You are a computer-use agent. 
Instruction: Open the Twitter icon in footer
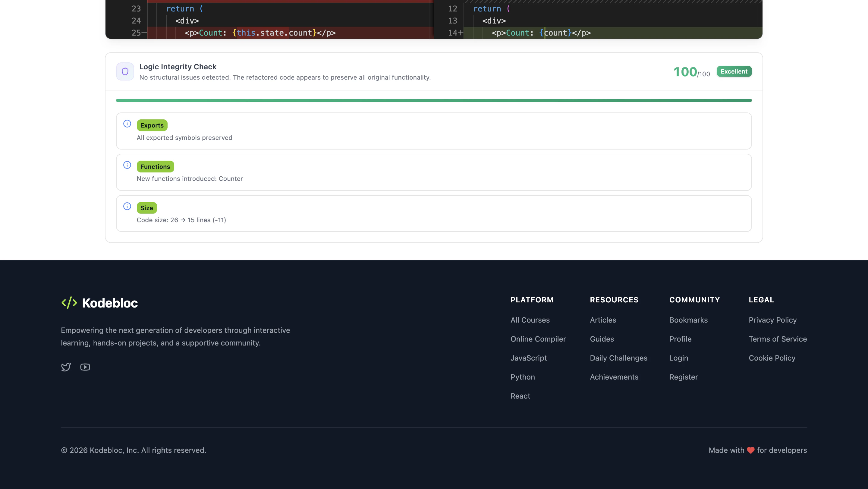point(66,367)
